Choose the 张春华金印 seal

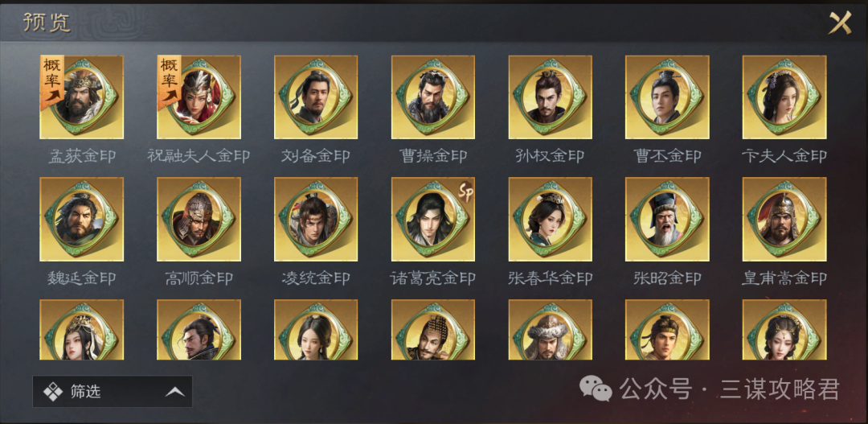click(x=551, y=219)
